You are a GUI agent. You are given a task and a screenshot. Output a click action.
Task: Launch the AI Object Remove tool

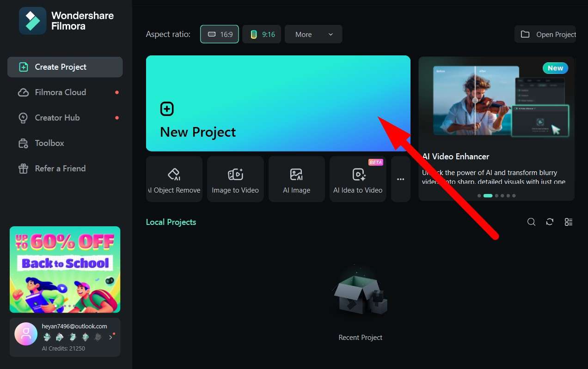coord(174,179)
